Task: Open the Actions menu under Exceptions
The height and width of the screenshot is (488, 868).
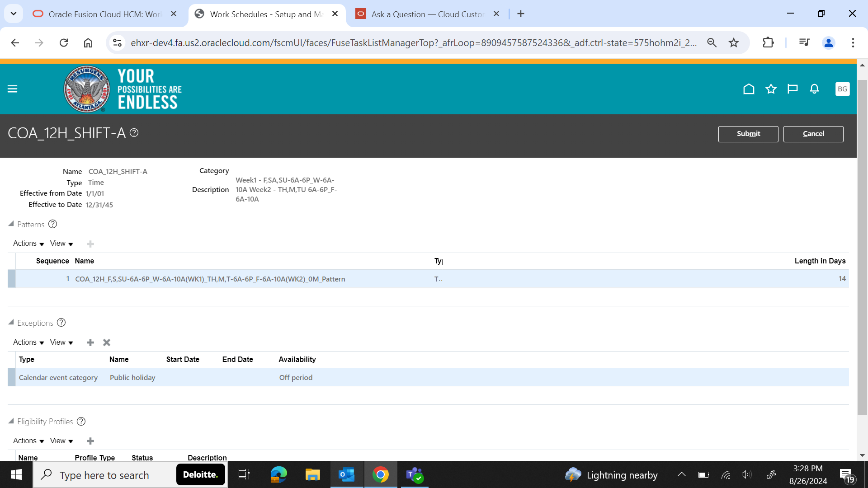Action: pyautogui.click(x=25, y=342)
